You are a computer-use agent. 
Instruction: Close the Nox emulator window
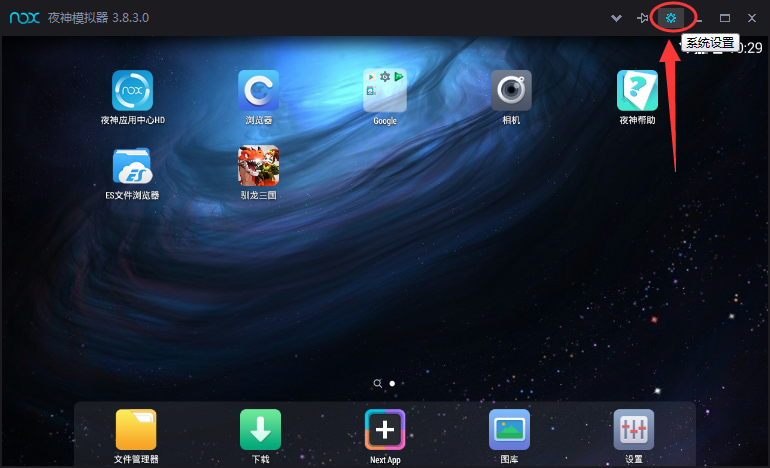click(x=752, y=18)
